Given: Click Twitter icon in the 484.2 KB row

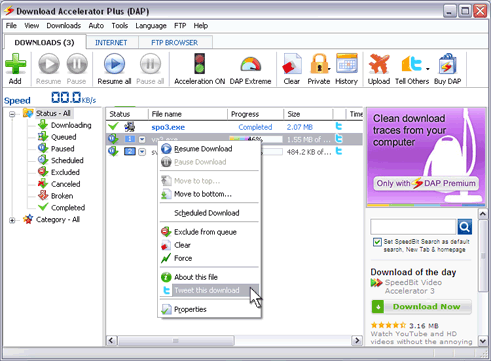Looking at the screenshot, I should 339,152.
